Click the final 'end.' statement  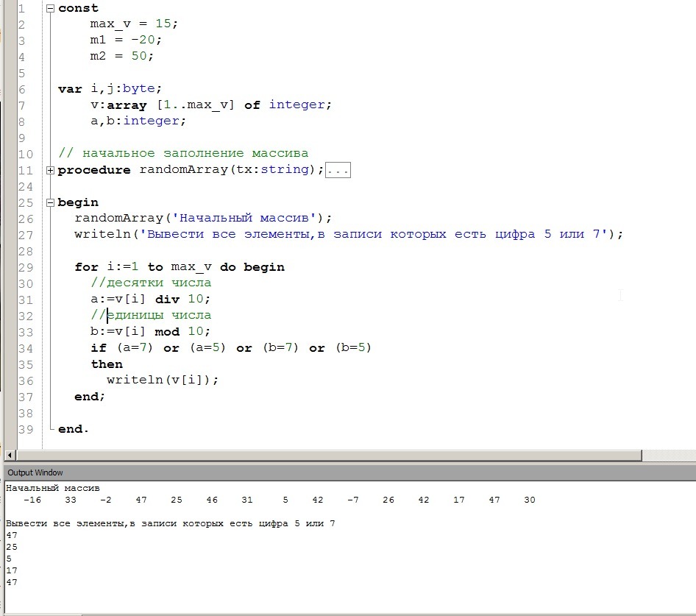74,429
